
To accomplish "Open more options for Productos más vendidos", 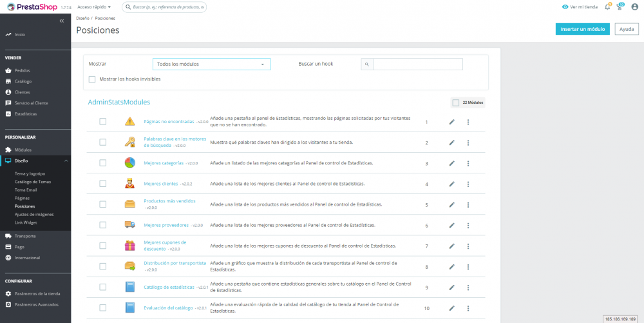I will tap(468, 204).
